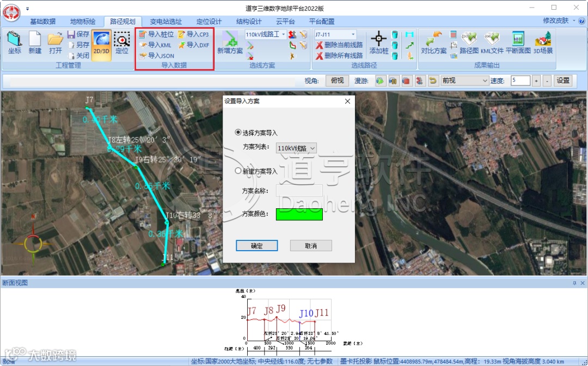
Task: Click the roaming reverse-direction arrows icon
Action: pos(420,80)
